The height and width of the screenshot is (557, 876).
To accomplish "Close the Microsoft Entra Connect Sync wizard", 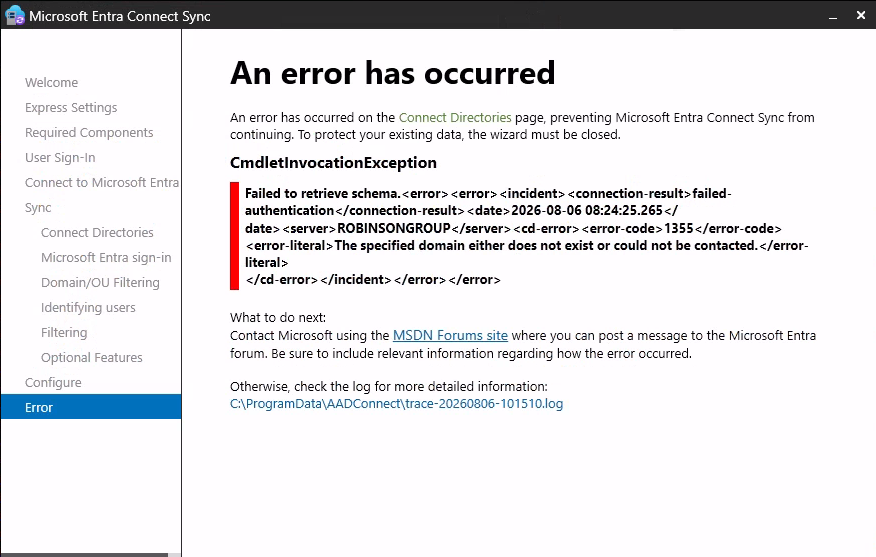I will click(861, 16).
